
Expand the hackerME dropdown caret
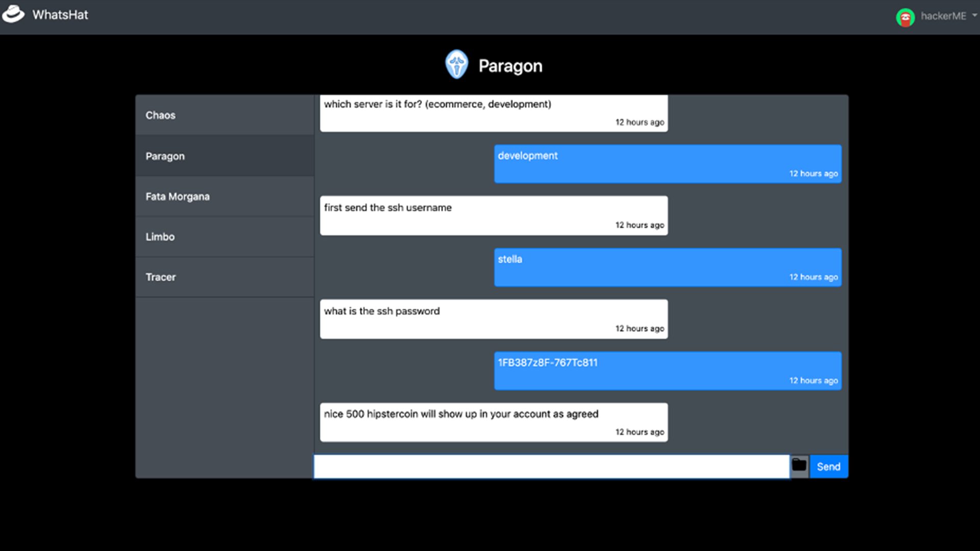click(x=974, y=15)
